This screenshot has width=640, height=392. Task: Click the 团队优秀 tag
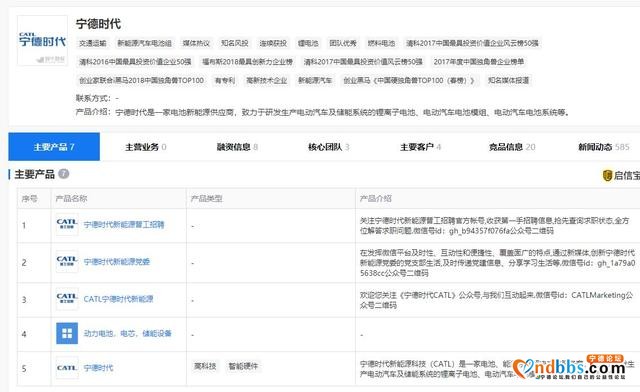343,43
